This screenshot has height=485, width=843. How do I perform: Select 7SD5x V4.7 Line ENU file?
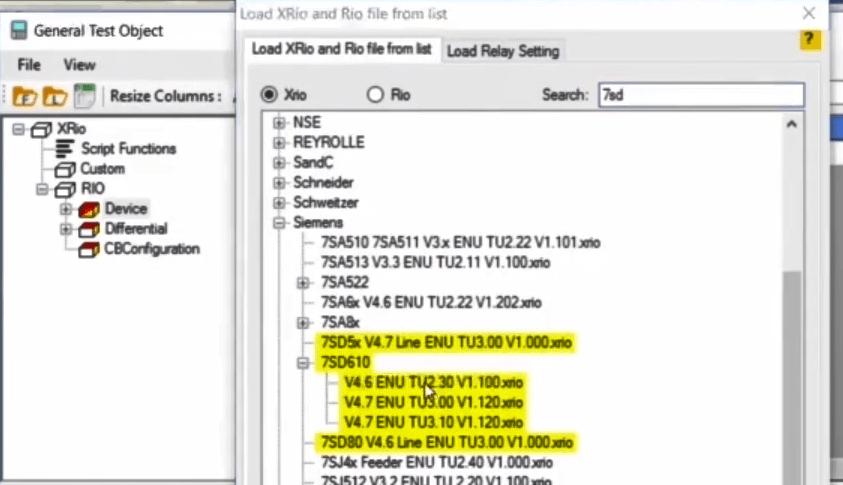tap(446, 342)
